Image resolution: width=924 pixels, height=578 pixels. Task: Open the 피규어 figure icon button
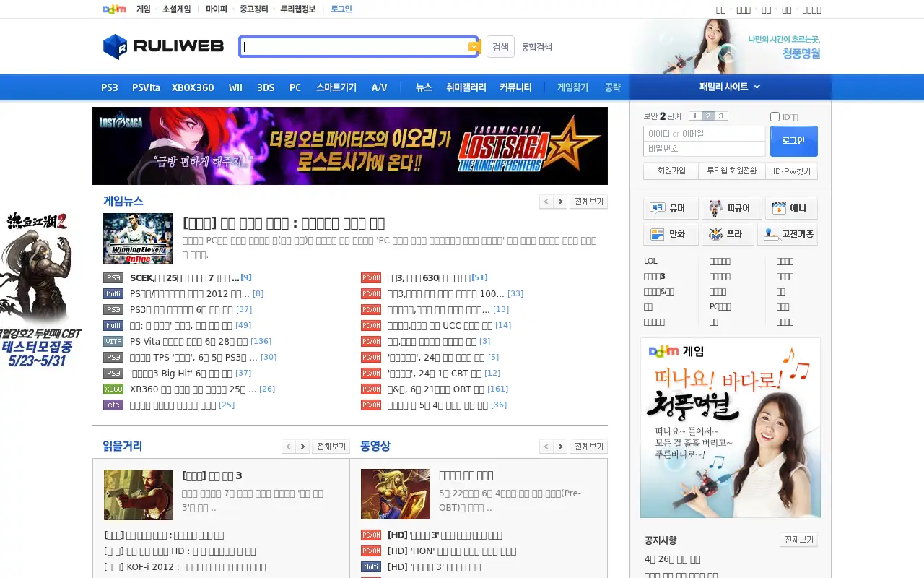(x=731, y=208)
